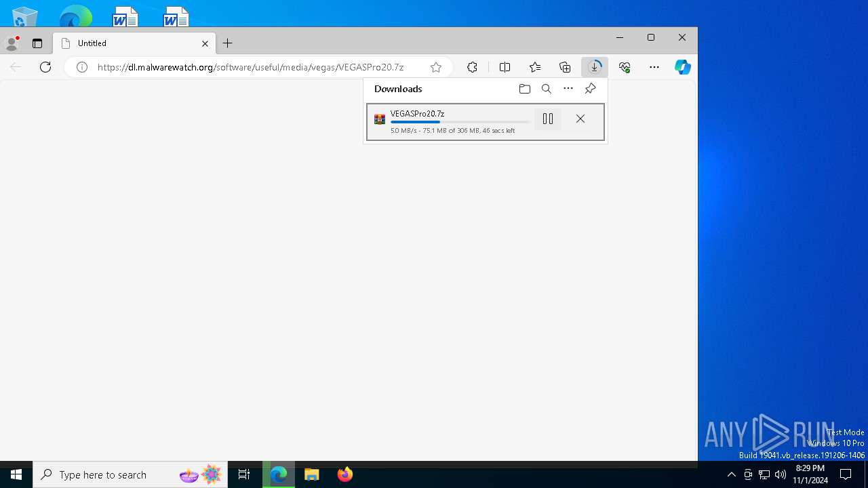Maximize the Edge window

tap(651, 37)
